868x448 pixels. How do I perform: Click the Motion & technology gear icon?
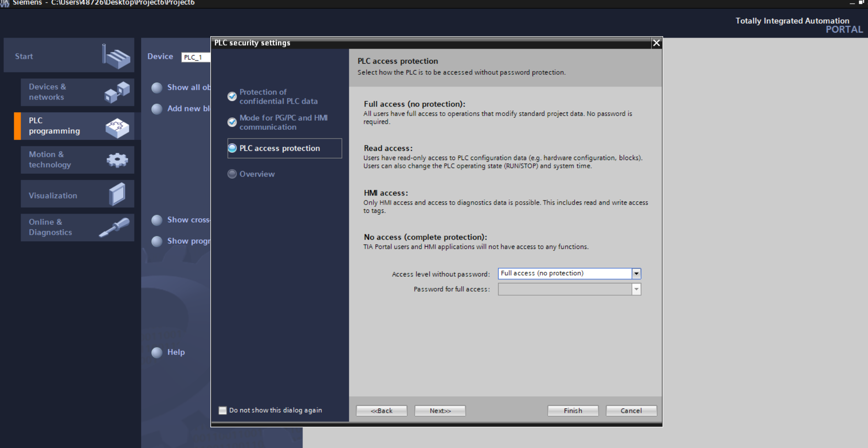click(117, 160)
